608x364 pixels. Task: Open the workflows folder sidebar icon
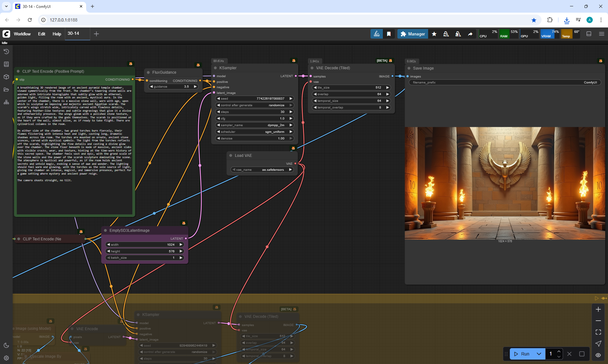tap(6, 89)
